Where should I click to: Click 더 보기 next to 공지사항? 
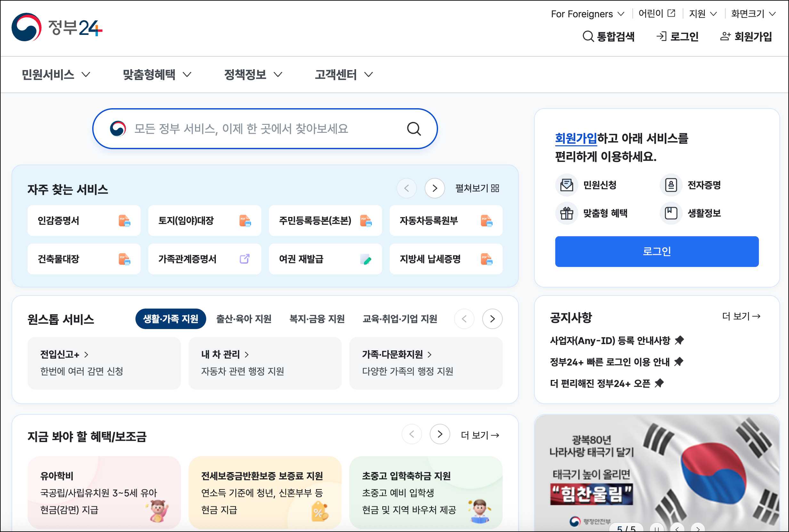pos(741,317)
